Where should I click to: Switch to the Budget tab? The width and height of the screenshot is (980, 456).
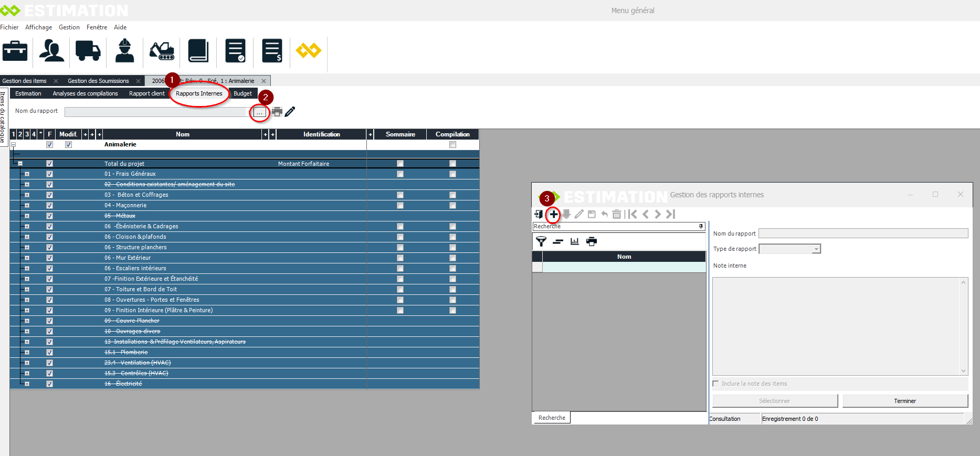tap(243, 93)
